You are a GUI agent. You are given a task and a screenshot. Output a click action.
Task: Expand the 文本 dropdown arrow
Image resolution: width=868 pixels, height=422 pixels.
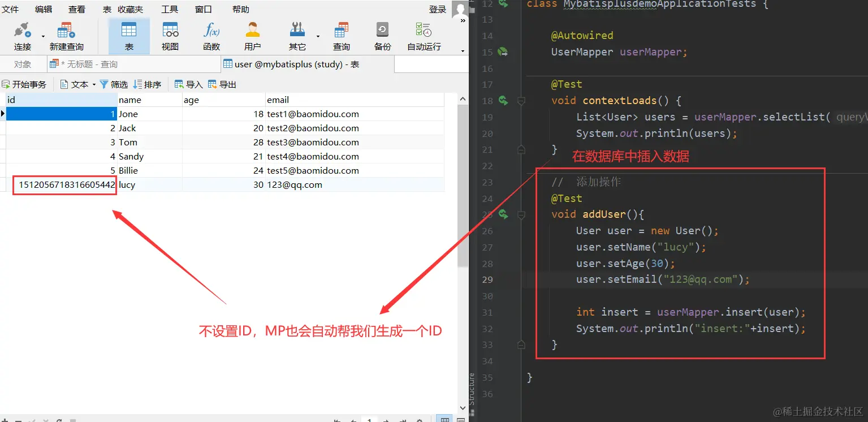[94, 84]
